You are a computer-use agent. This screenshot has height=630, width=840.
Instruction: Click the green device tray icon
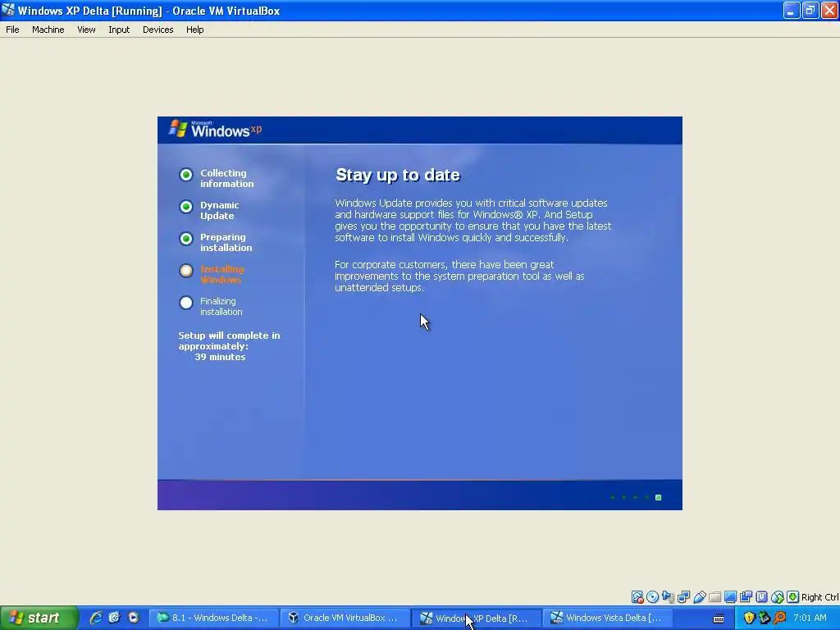point(764,618)
